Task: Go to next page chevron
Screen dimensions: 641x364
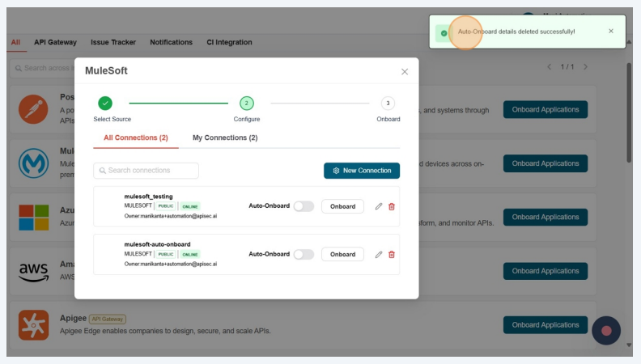Action: pyautogui.click(x=586, y=66)
